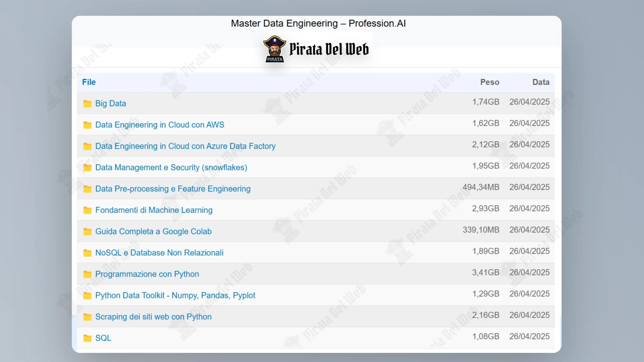The height and width of the screenshot is (362, 644).
Task: Click the 2,93GB size value
Action: (x=486, y=208)
